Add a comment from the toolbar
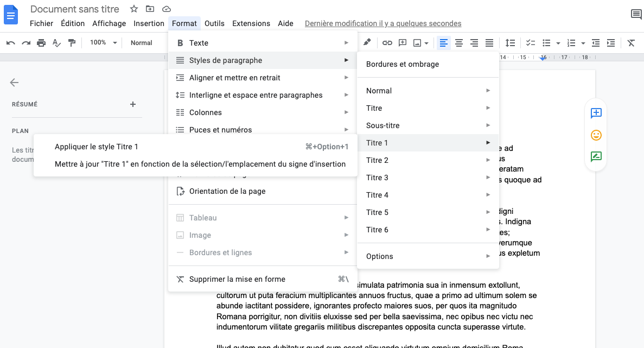The image size is (644, 348). [x=402, y=42]
